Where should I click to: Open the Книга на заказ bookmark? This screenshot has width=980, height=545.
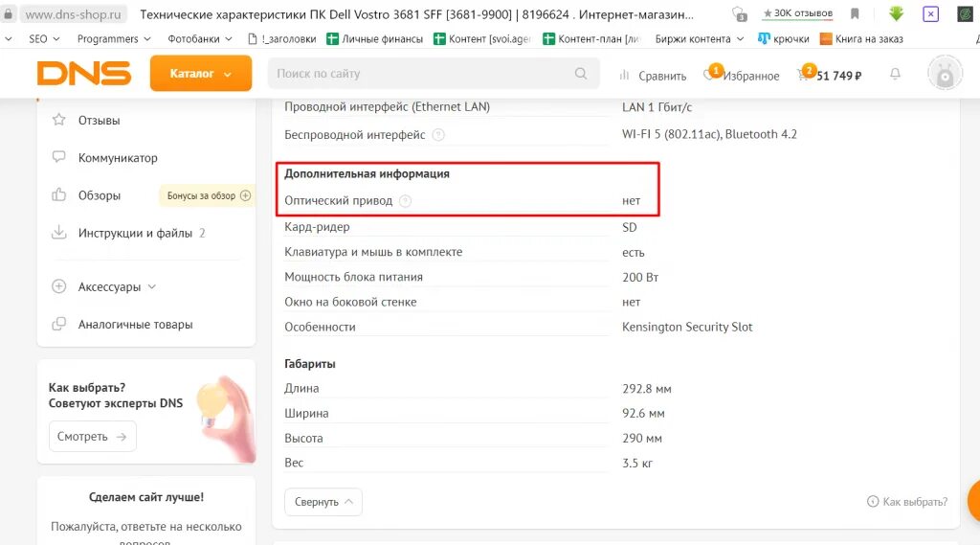click(x=861, y=39)
